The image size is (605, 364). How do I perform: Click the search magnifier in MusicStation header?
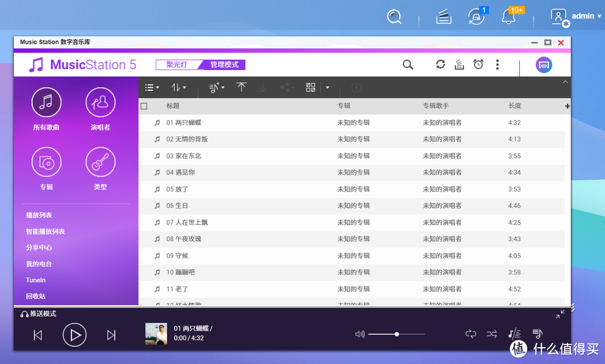coord(408,65)
